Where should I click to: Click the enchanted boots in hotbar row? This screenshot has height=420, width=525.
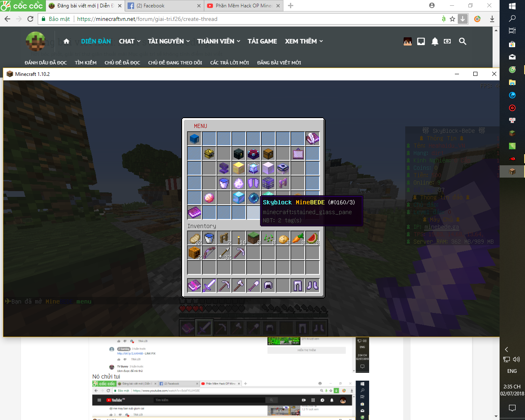point(313,285)
